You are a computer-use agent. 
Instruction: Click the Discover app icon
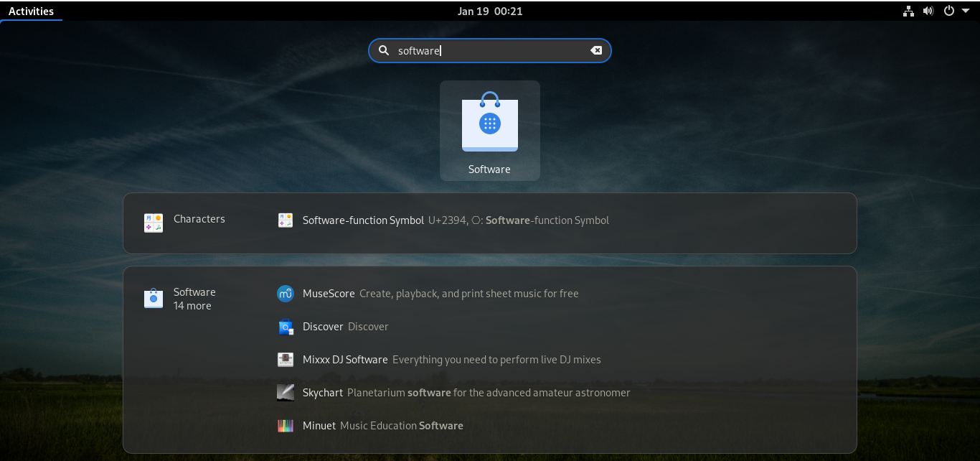tap(286, 327)
